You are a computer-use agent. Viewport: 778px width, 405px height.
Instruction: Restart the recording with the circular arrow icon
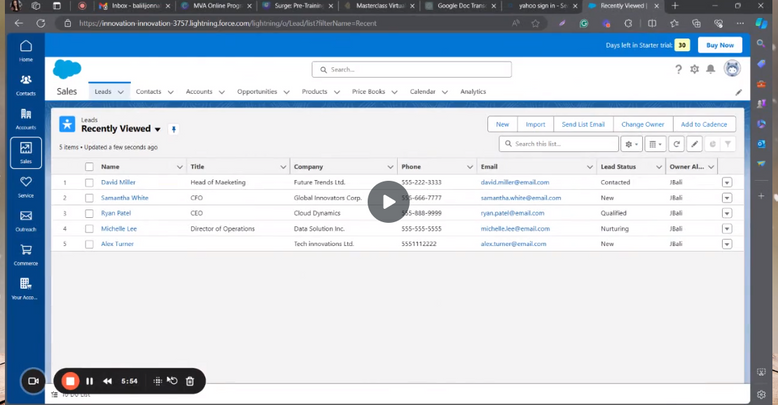click(173, 381)
